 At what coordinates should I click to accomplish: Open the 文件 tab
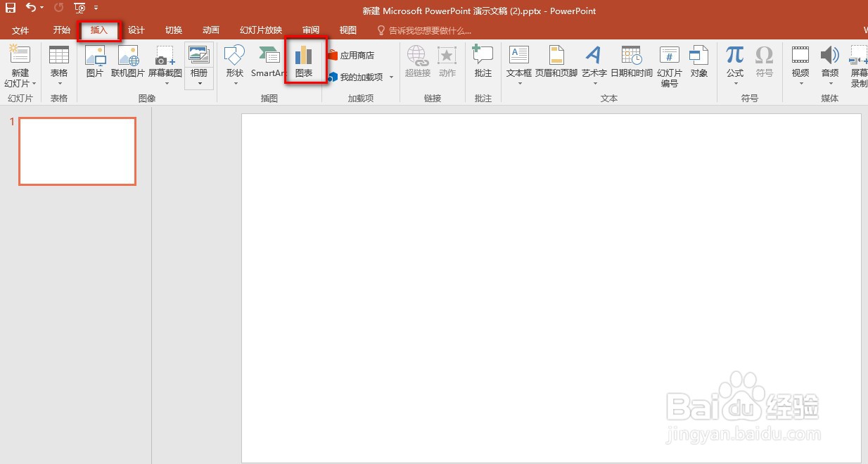[20, 30]
